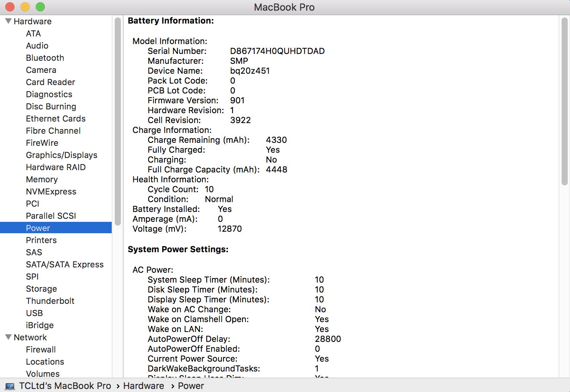570x392 pixels.
Task: Open SATA/SATA Express entry
Action: point(65,264)
